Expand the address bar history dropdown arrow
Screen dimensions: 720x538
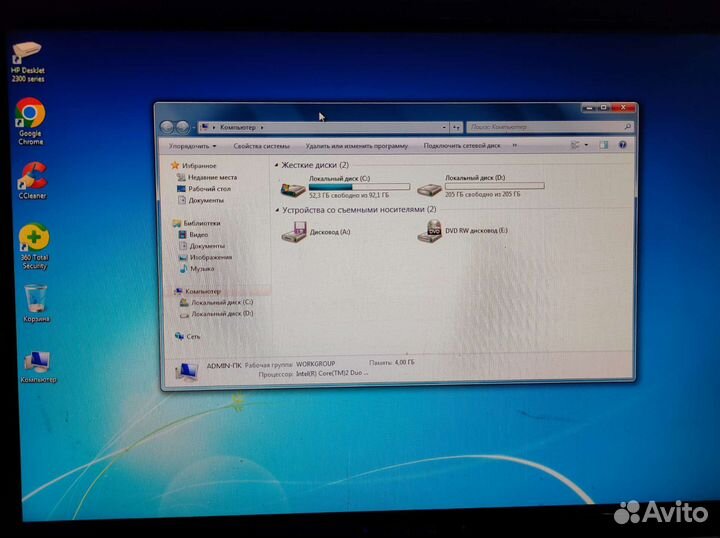[x=443, y=127]
